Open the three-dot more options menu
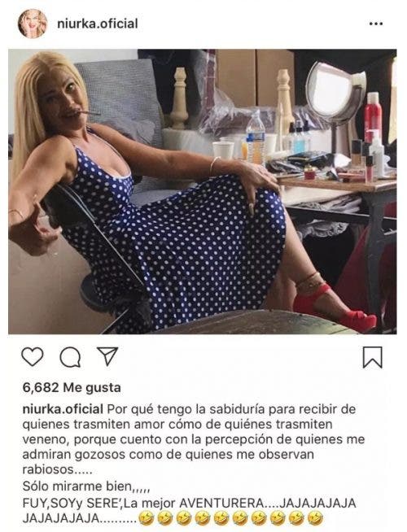407x532 pixels. pos(376,24)
